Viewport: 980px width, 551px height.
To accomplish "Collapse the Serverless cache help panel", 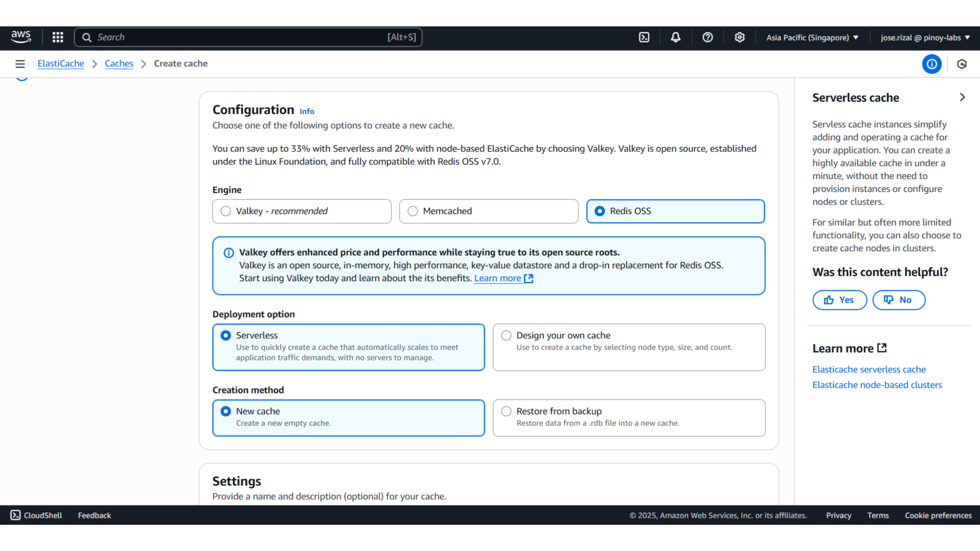I will [x=962, y=97].
